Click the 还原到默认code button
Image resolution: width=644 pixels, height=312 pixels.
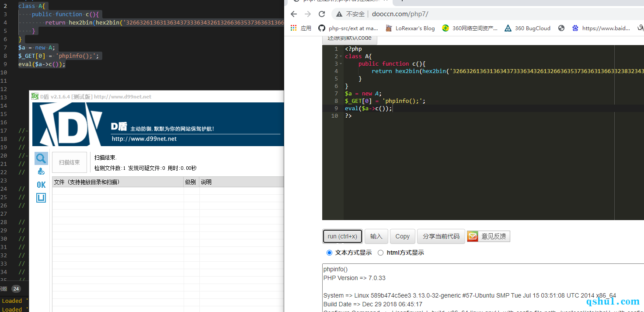click(x=349, y=39)
